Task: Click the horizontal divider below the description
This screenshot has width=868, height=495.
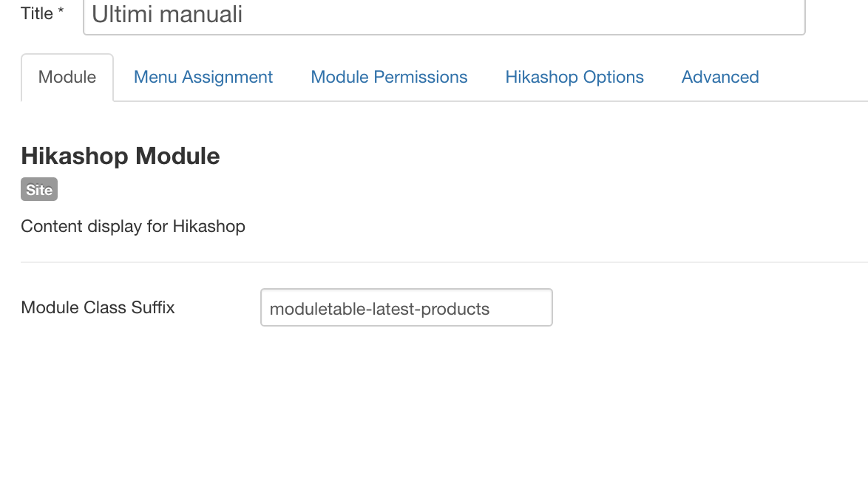Action: (x=444, y=262)
